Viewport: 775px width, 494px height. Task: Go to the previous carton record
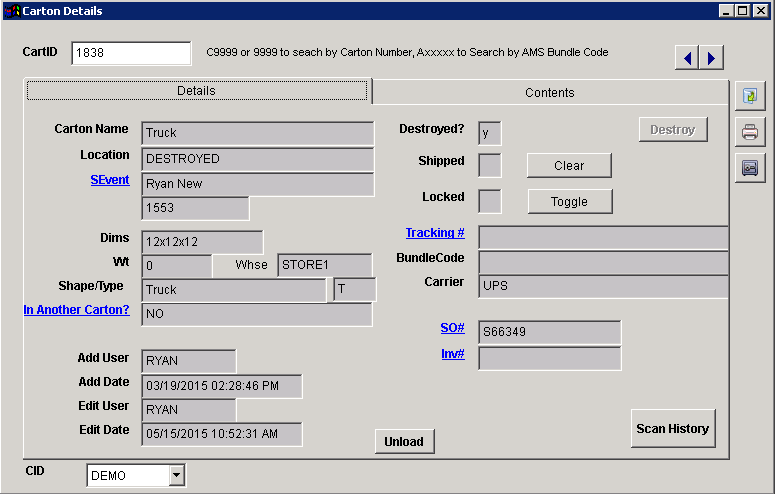[687, 58]
